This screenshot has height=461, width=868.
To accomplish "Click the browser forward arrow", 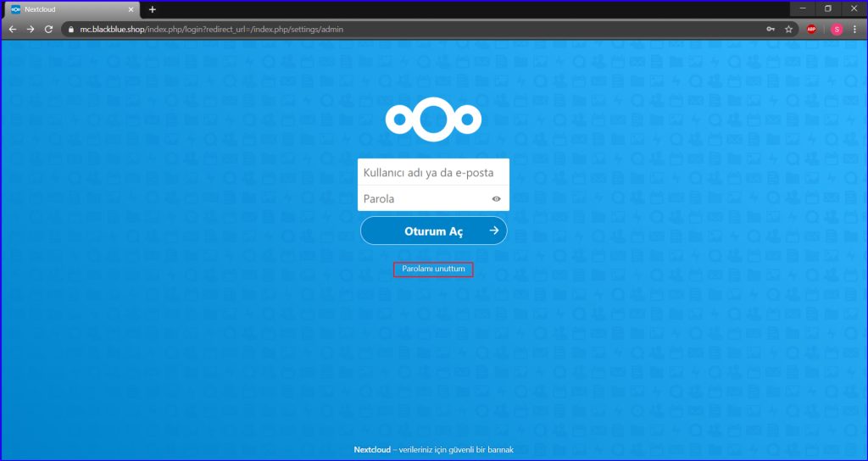I will (x=31, y=30).
